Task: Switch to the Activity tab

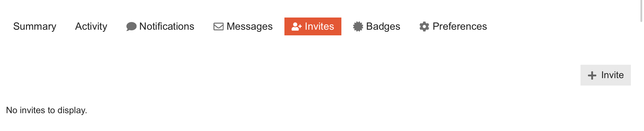Action: point(91,26)
